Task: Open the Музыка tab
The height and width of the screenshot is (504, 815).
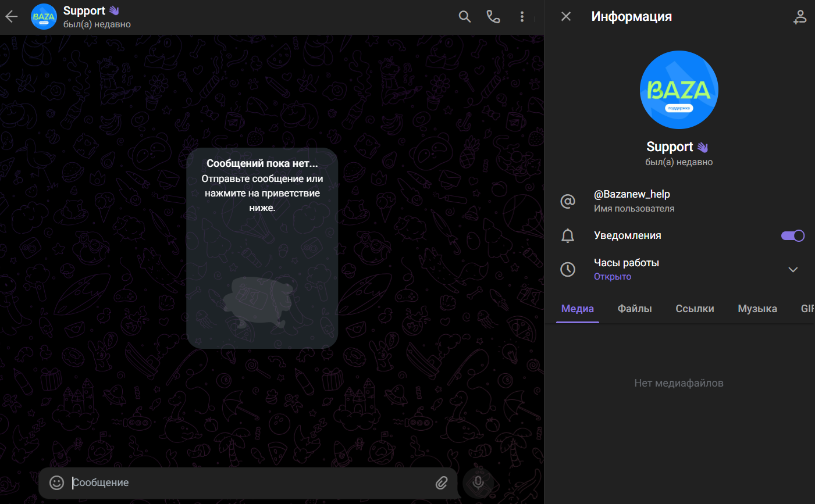Action: (757, 309)
